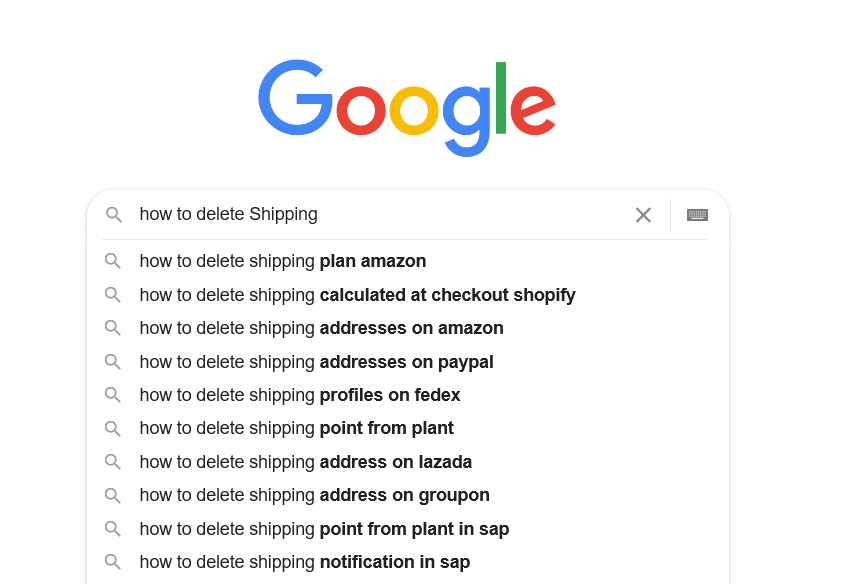
Task: Pick the 'addresses on paypal' suggestion
Action: click(x=316, y=362)
